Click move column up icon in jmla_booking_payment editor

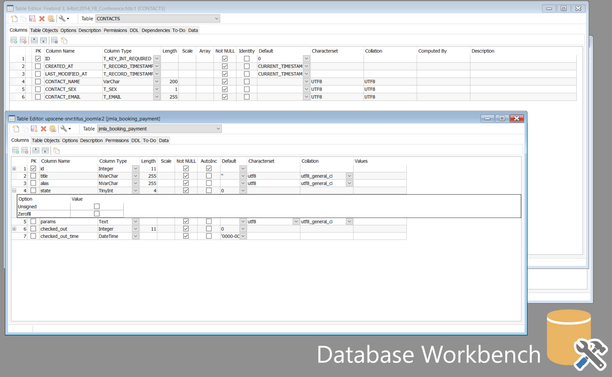(36, 151)
